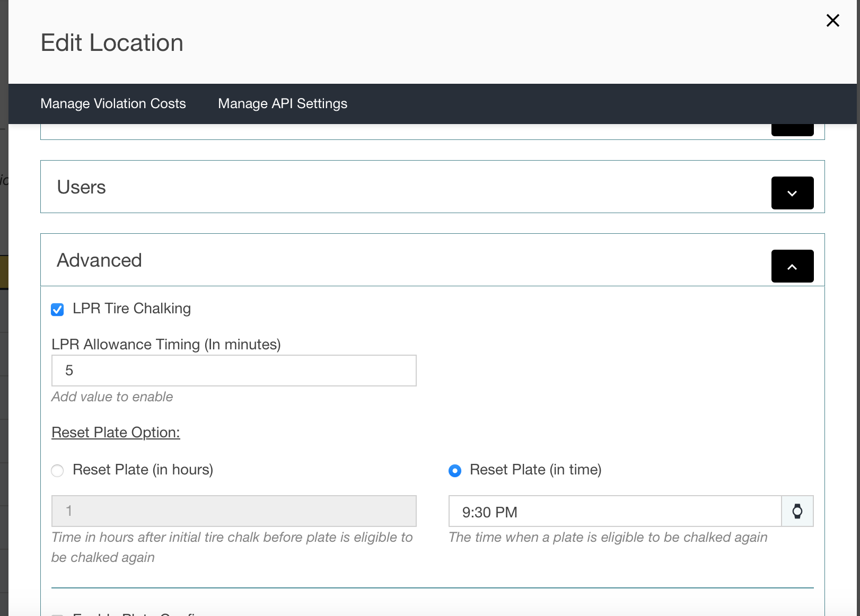Click the Advanced section heading

click(99, 260)
